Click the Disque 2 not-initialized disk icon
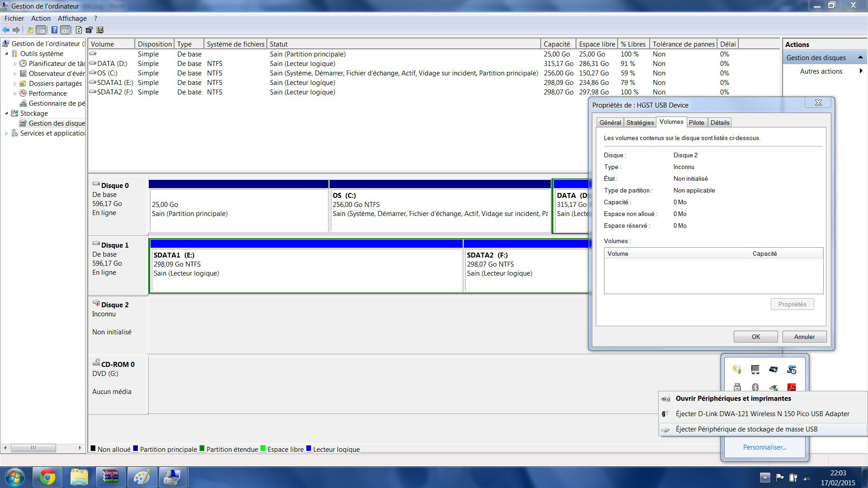Viewport: 868px width, 488px height. [96, 303]
